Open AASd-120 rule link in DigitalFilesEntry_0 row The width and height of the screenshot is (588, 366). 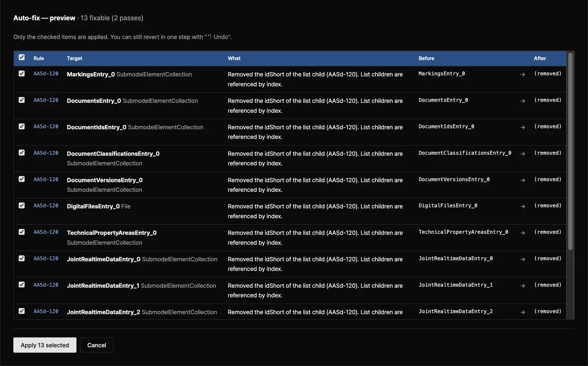[46, 206]
